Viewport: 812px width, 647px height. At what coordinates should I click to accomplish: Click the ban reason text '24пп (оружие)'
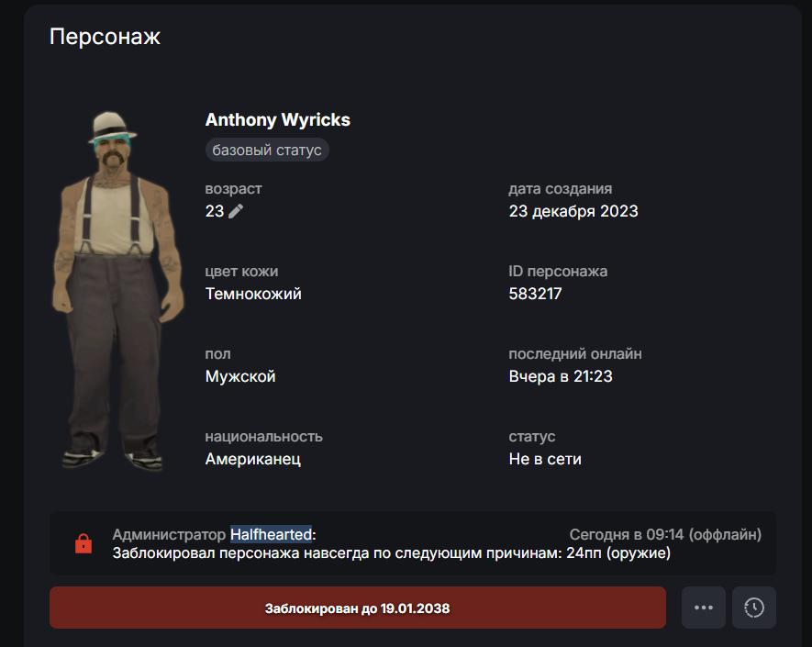(x=618, y=553)
